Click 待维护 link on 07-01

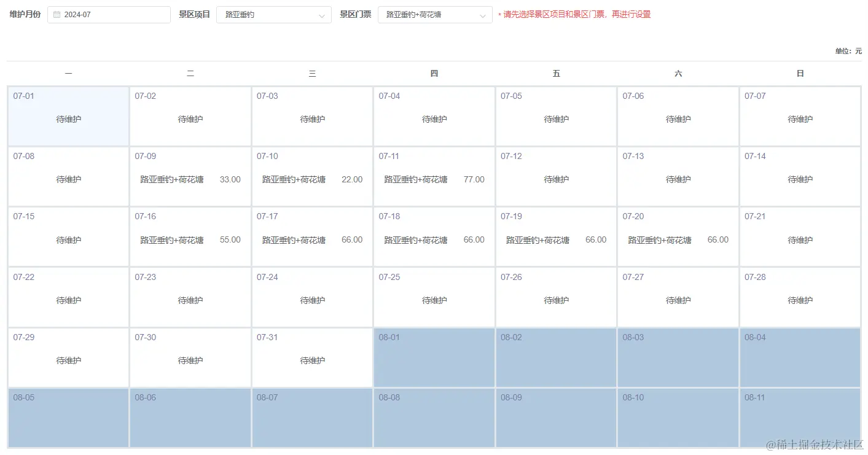[x=68, y=119]
